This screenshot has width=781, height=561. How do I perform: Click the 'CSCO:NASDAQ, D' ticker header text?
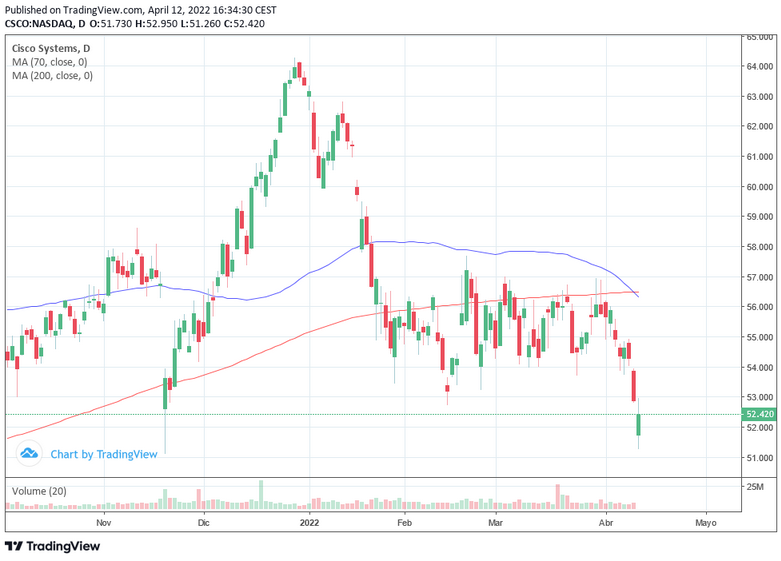pyautogui.click(x=45, y=23)
